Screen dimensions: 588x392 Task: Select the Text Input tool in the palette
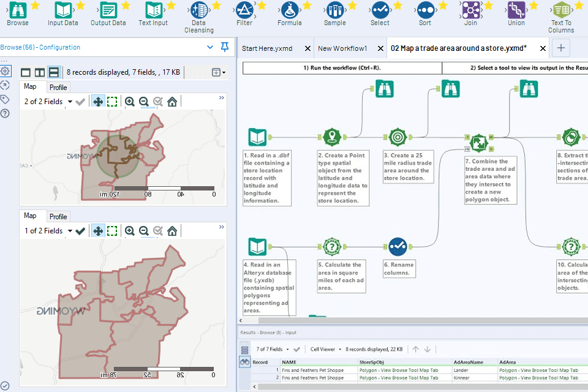[153, 14]
